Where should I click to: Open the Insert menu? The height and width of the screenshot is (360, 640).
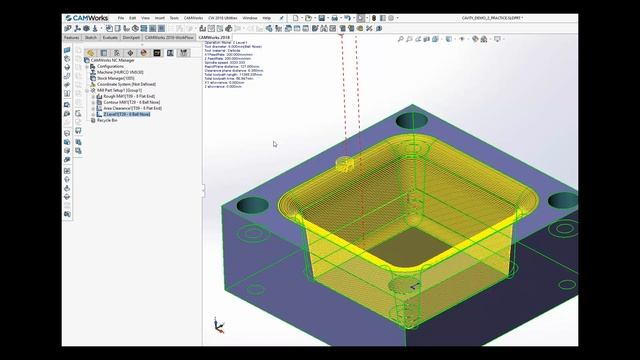click(160, 18)
